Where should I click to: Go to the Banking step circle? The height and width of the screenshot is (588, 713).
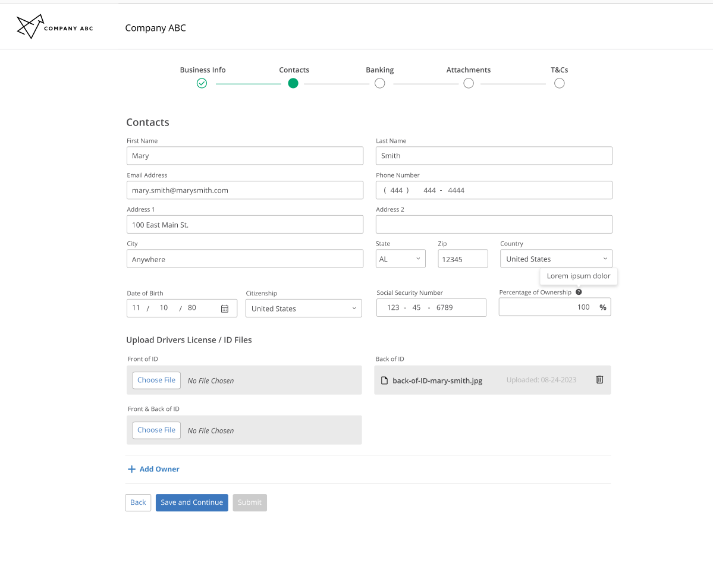379,83
